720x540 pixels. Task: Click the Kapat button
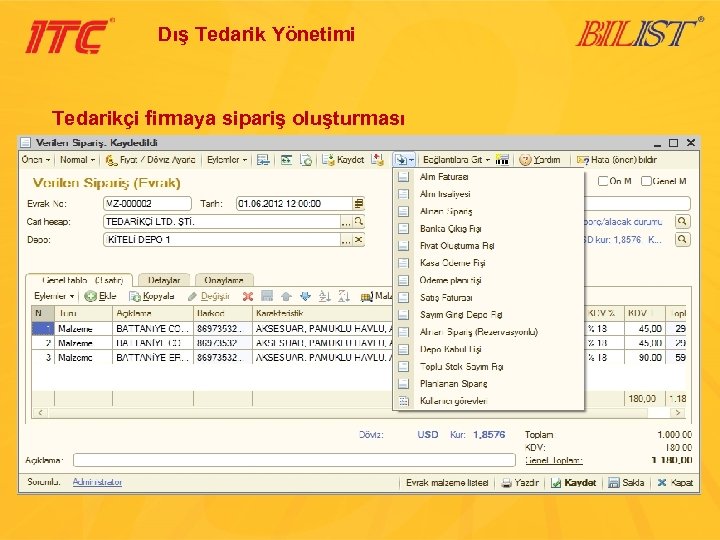click(675, 483)
